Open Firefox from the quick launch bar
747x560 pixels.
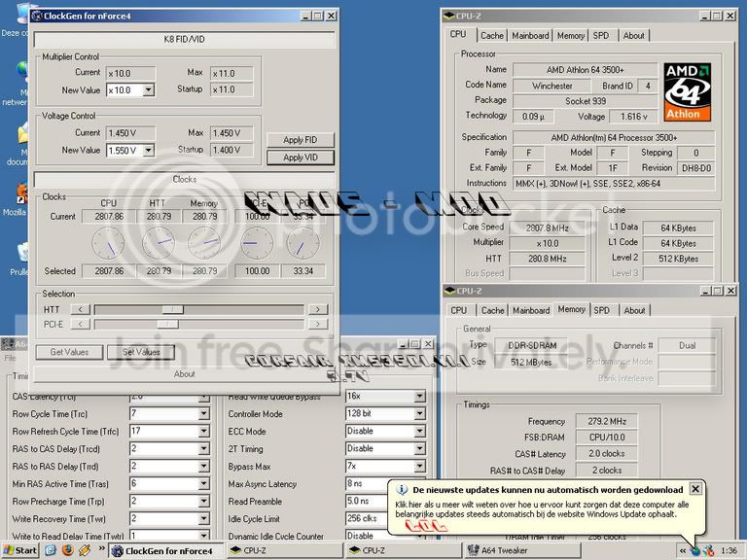(x=68, y=550)
